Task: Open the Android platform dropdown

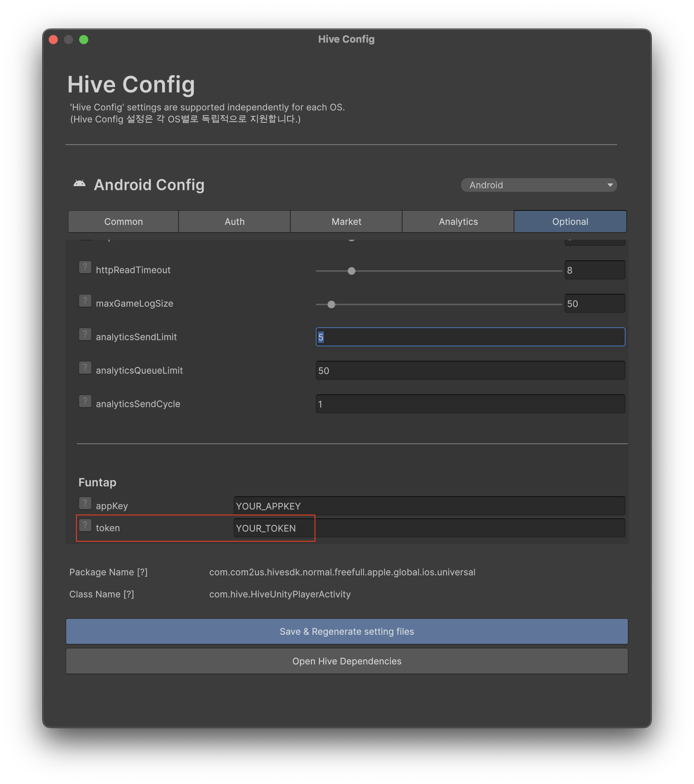Action: click(x=538, y=185)
